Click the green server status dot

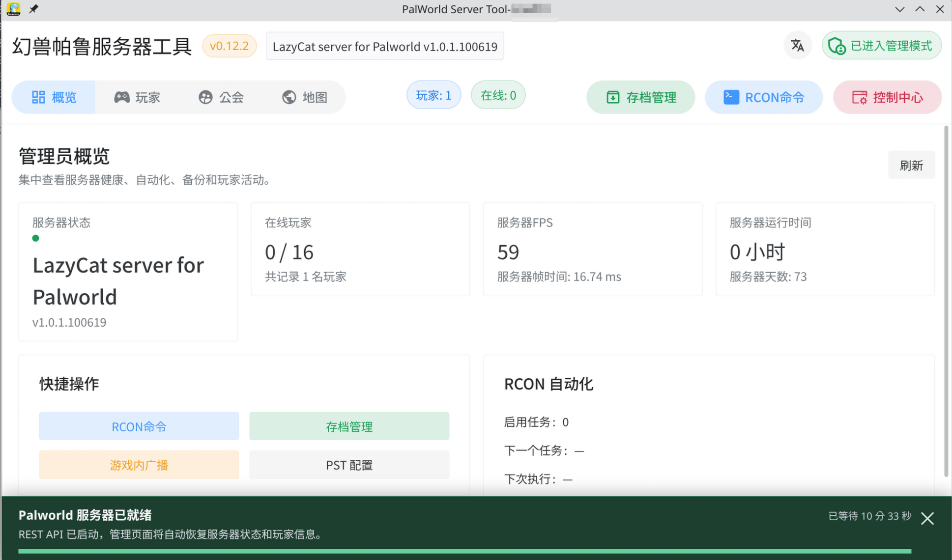click(35, 238)
